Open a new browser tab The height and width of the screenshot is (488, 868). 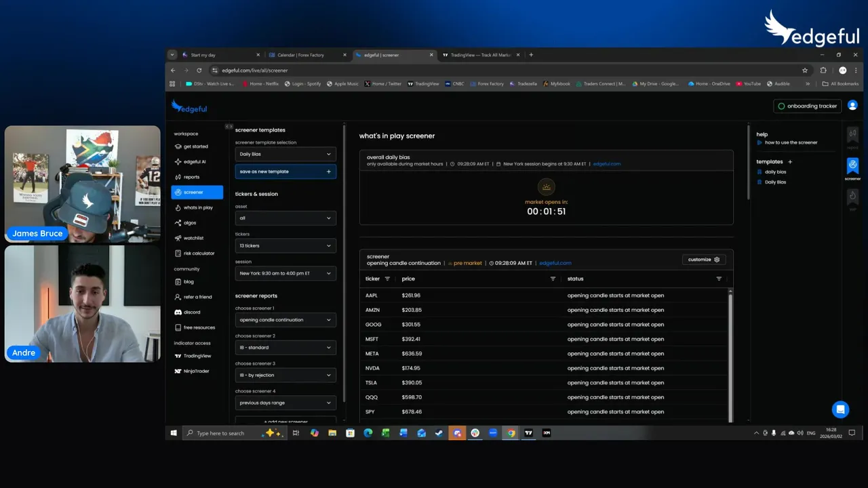click(531, 55)
